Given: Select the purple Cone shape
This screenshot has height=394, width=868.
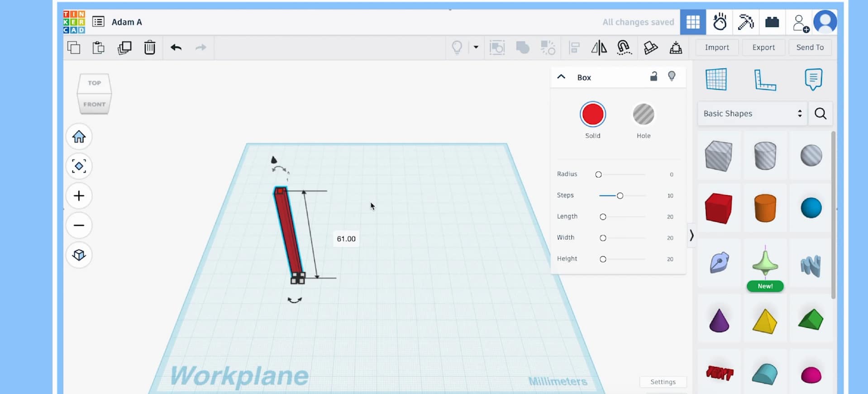Looking at the screenshot, I should coord(719,320).
